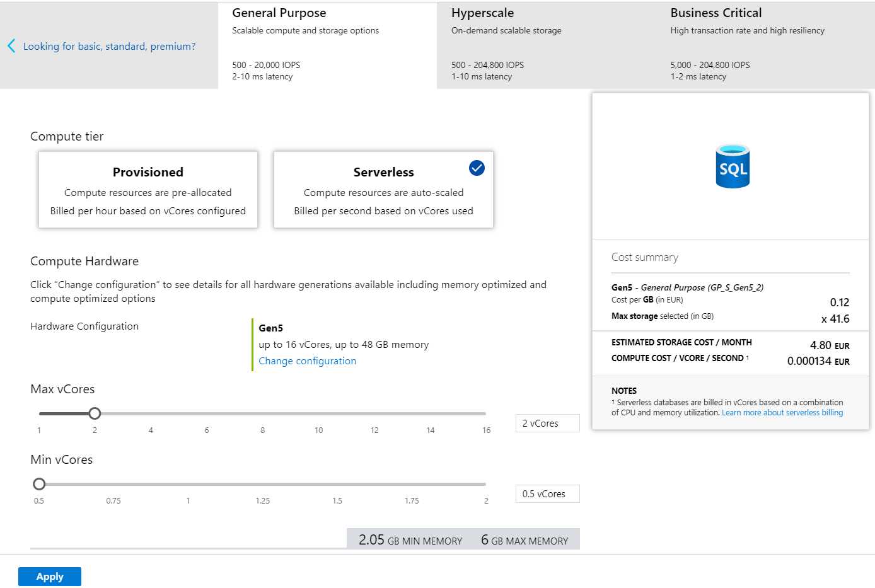
Task: Click the Min vCores slider handle
Action: (x=39, y=483)
